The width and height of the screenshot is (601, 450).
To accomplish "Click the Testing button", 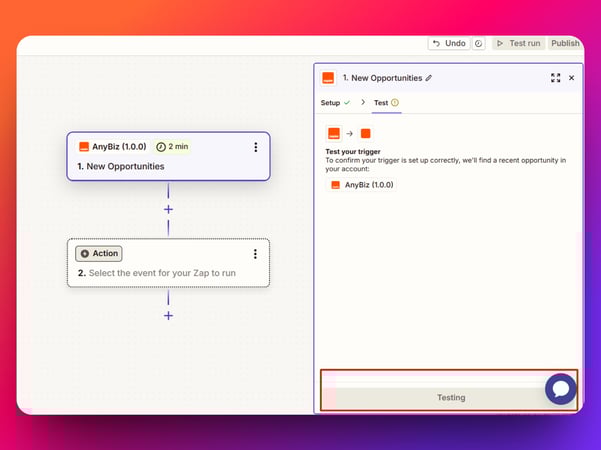I will tap(451, 397).
